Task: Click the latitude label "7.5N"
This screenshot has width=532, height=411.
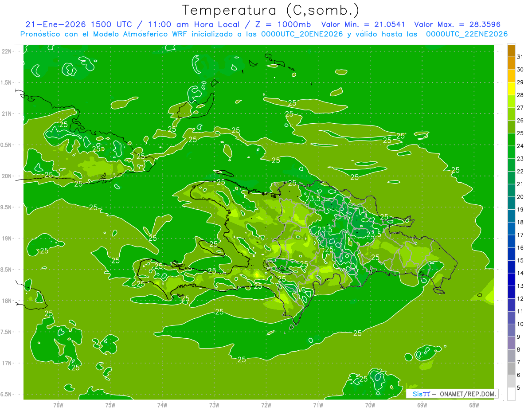Action: (7, 332)
